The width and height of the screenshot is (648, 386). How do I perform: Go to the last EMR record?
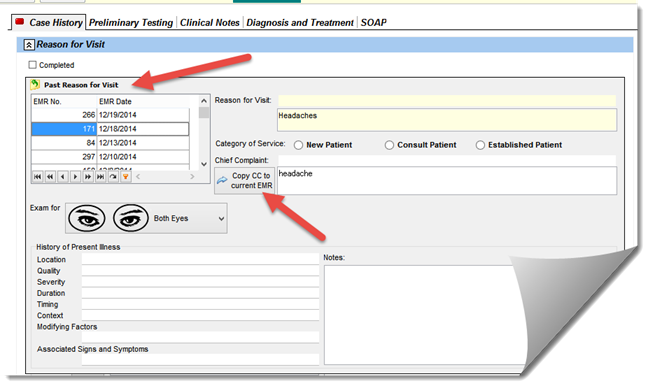(x=100, y=177)
